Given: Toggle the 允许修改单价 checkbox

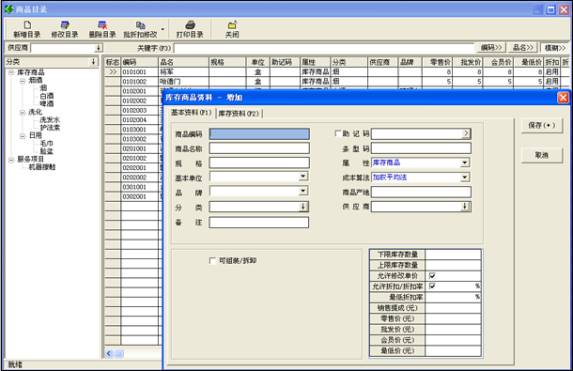Looking at the screenshot, I should pyautogui.click(x=432, y=275).
